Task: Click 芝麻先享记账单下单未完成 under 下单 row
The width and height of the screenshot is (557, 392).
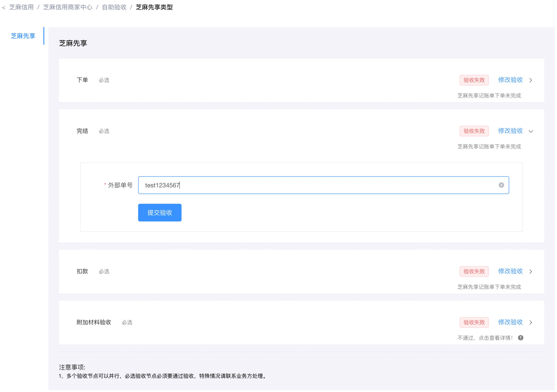Action: [489, 96]
